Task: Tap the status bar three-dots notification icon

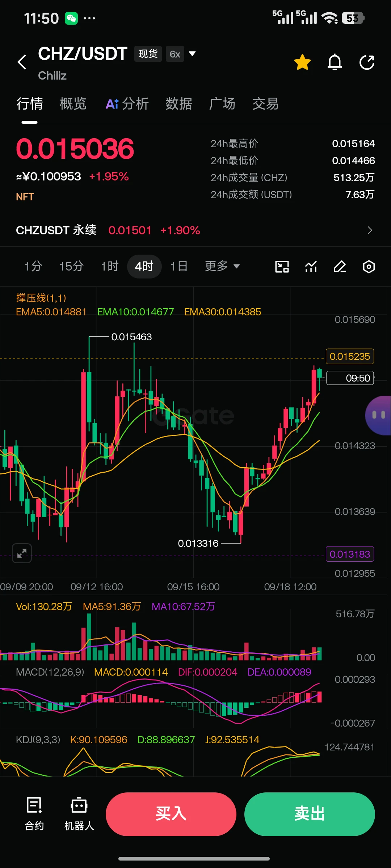Action: (89, 18)
